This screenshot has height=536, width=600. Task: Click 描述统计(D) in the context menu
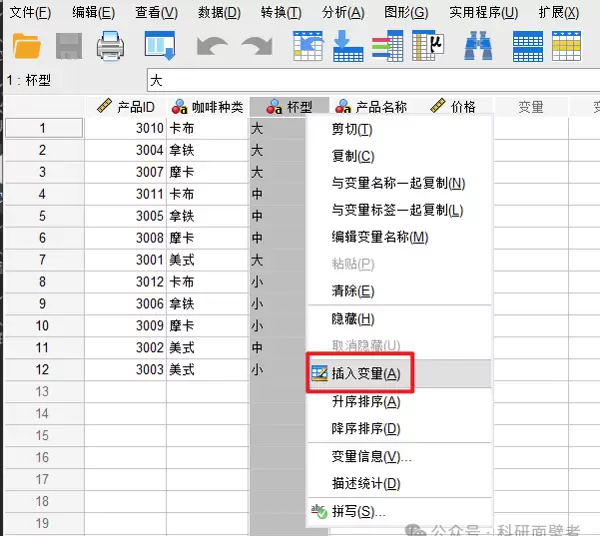click(365, 484)
